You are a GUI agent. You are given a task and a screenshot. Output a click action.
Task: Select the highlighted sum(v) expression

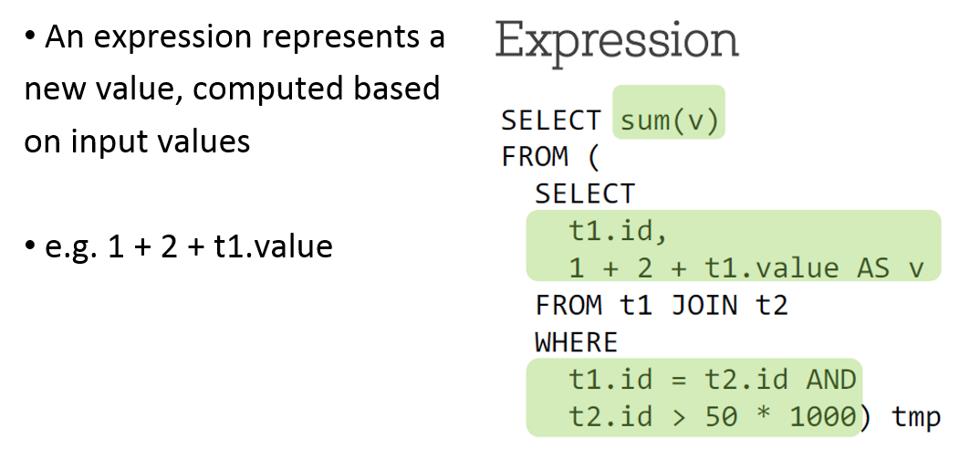669,120
